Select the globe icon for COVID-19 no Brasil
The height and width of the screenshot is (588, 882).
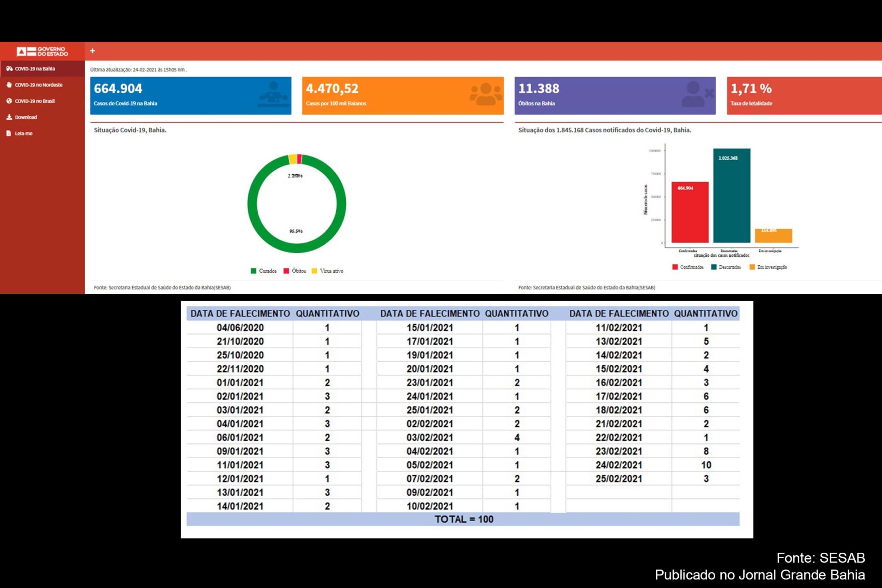coord(9,101)
